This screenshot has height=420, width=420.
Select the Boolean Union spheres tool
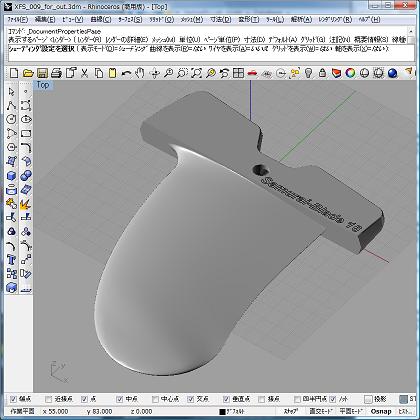(x=26, y=176)
